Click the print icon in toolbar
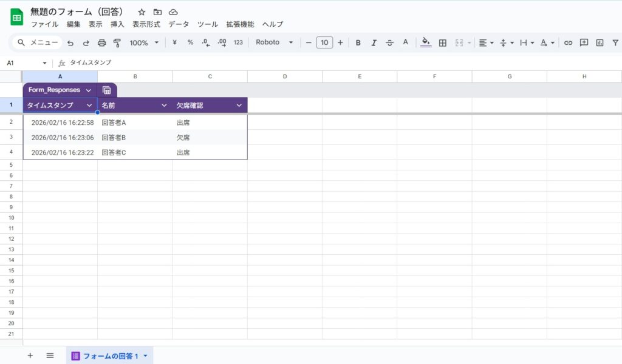 102,43
